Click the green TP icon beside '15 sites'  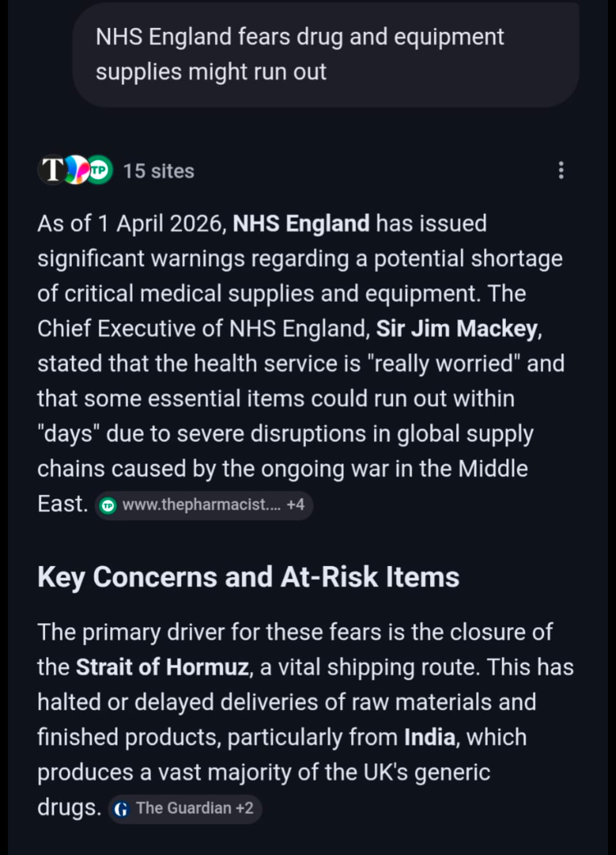pyautogui.click(x=99, y=170)
